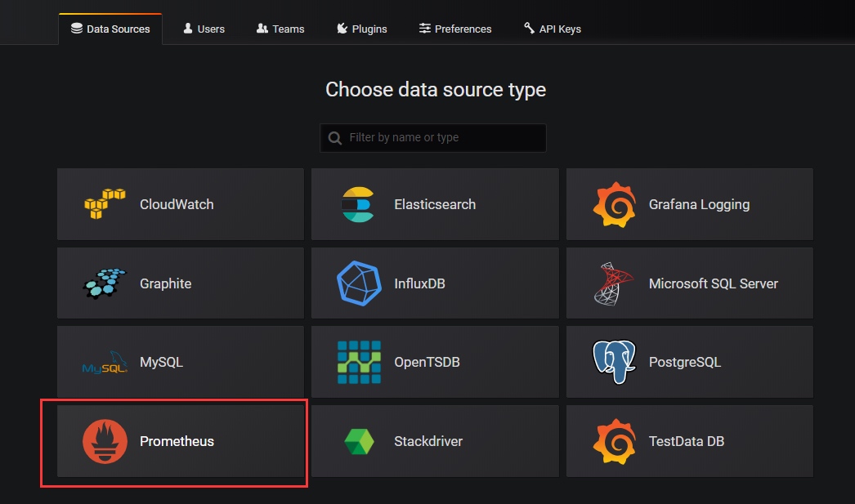The width and height of the screenshot is (855, 504).
Task: Click the magnifier icon in the filter box
Action: (x=334, y=137)
